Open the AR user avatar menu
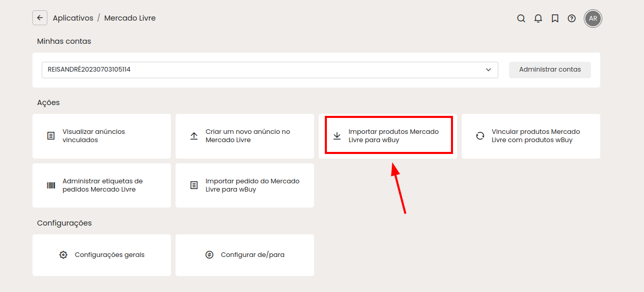644x292 pixels. click(x=593, y=19)
